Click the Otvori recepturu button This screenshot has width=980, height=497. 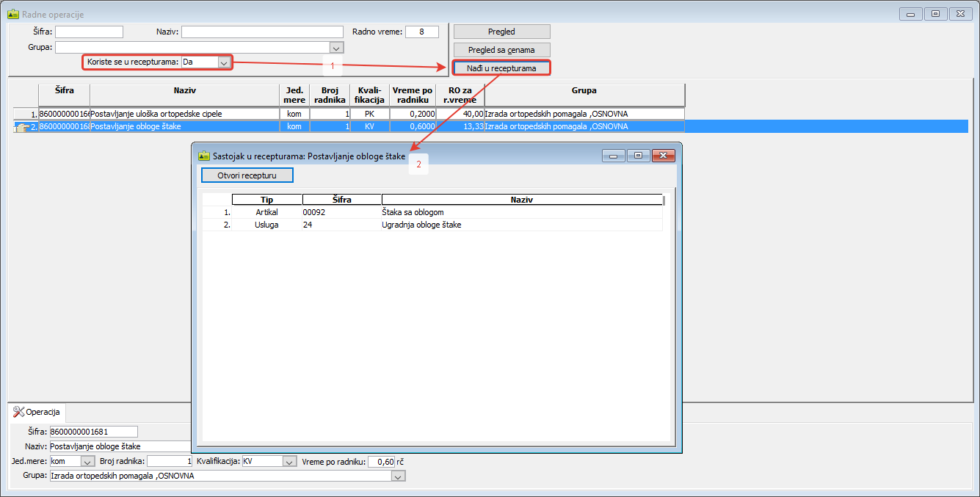[247, 175]
